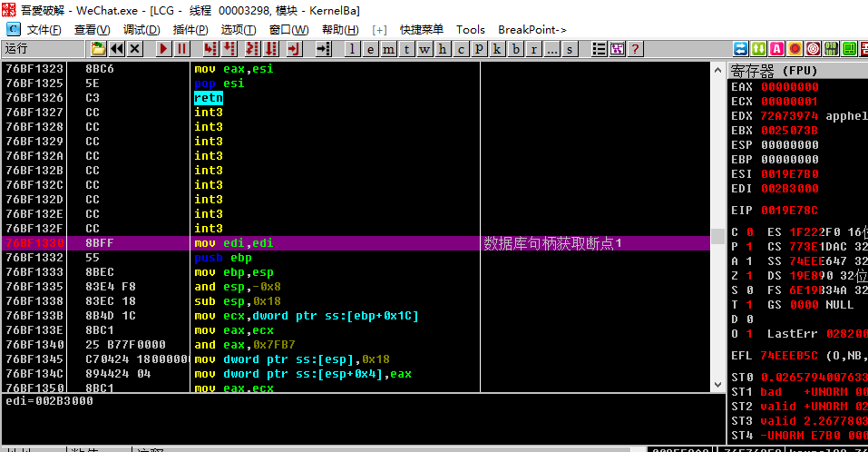
Task: Open the CPU window with the 'c' button
Action: [461, 49]
